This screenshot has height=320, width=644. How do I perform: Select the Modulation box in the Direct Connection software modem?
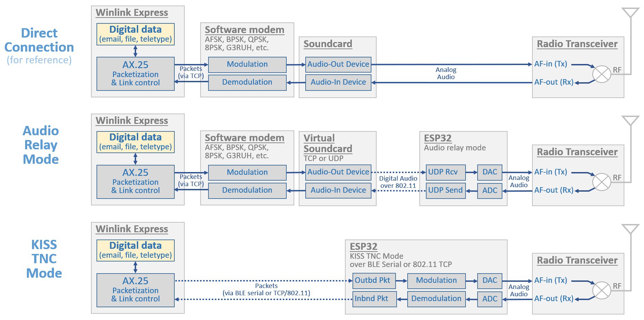pos(247,64)
